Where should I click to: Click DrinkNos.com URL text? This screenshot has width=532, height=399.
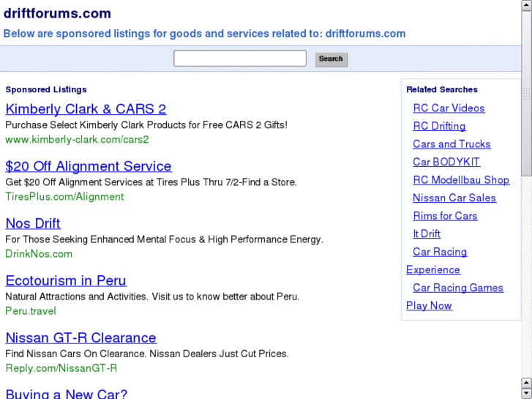(x=39, y=254)
